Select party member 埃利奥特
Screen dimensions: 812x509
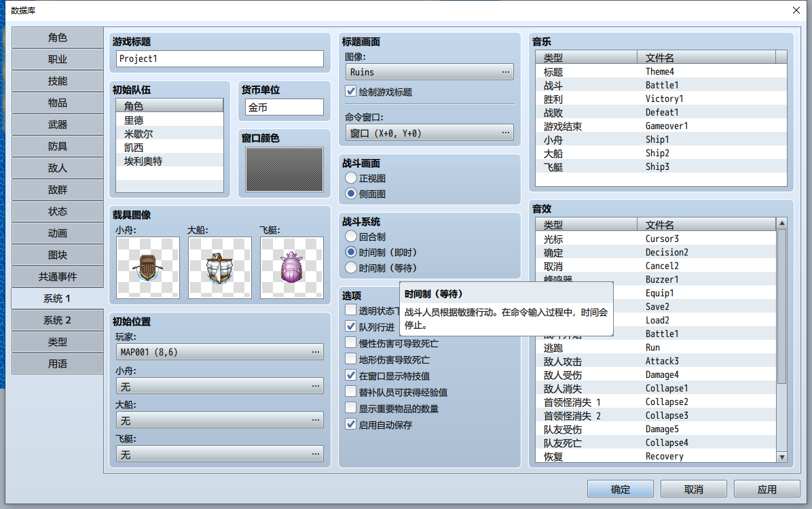(170, 161)
